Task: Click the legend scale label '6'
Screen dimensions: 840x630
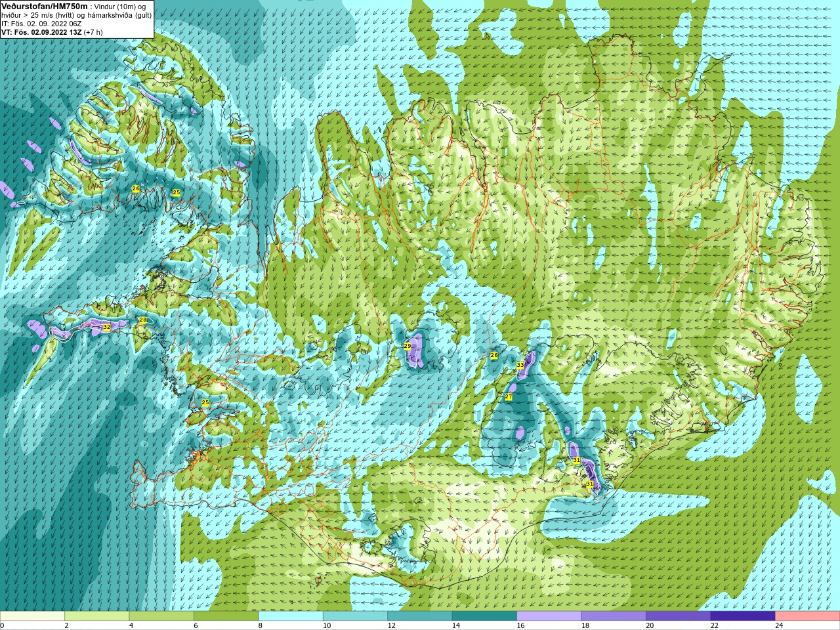Action: coord(196,625)
